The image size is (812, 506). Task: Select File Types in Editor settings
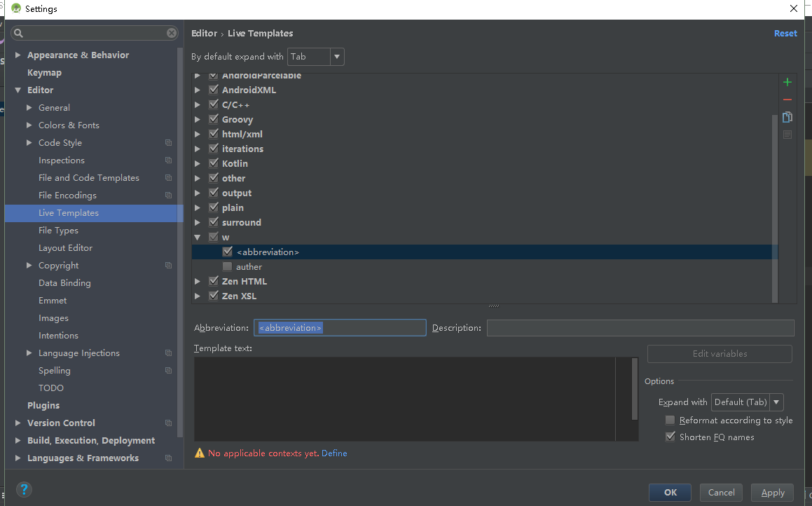[x=59, y=231]
